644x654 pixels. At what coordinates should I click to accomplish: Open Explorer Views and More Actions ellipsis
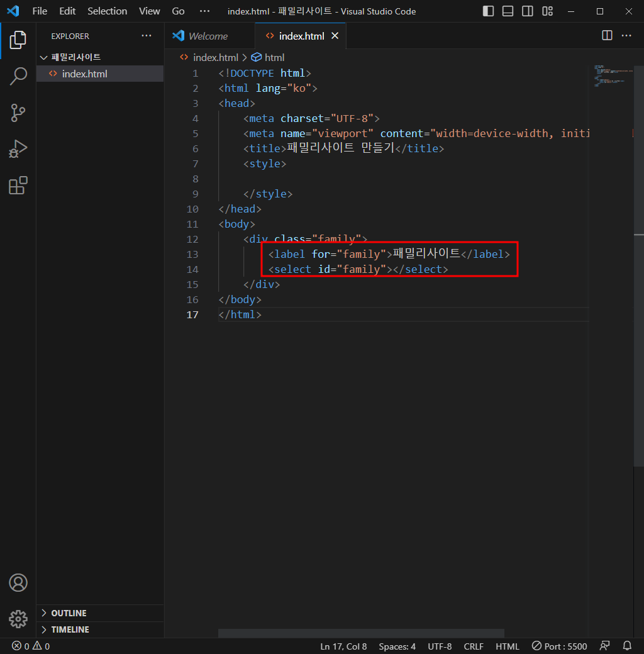(x=147, y=36)
